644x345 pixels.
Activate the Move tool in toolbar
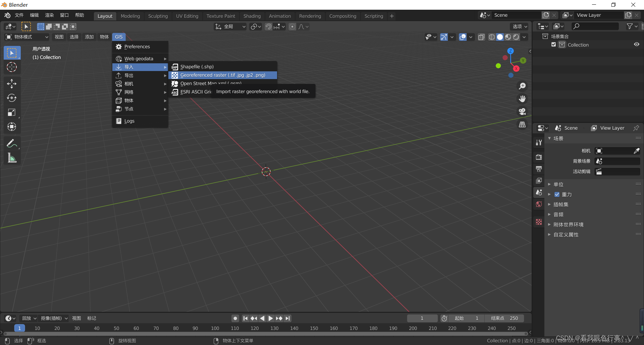[12, 83]
